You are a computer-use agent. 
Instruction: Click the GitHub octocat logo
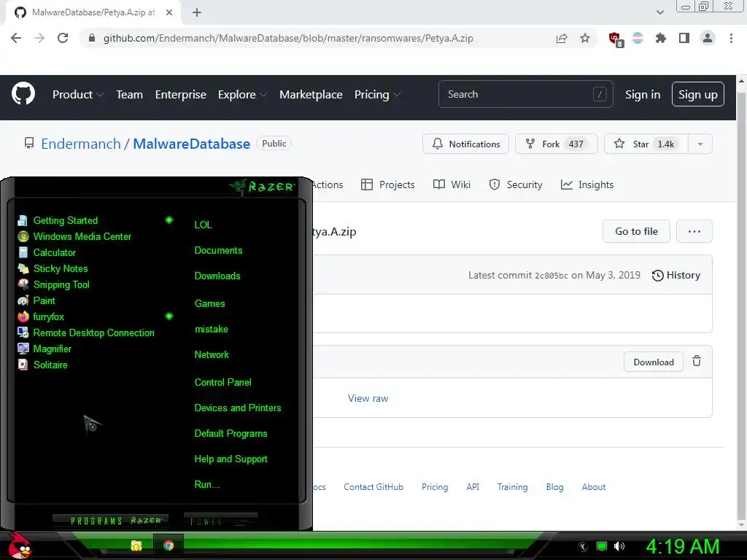[23, 94]
